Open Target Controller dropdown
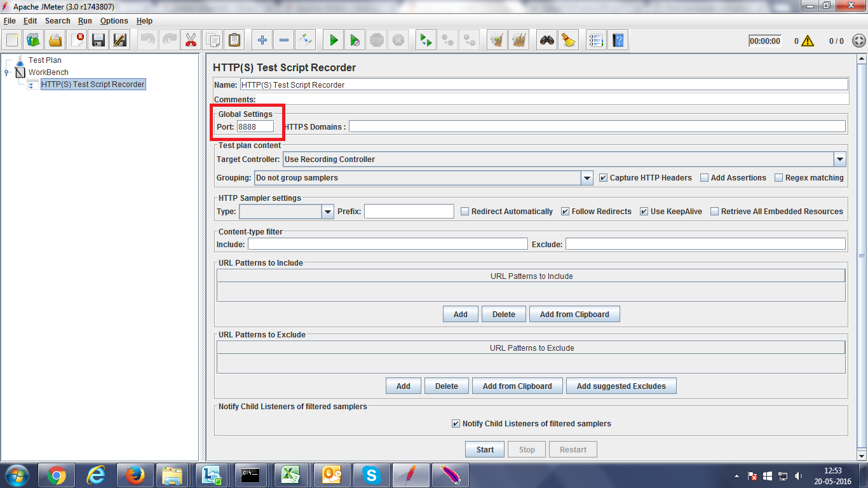The width and height of the screenshot is (868, 488). pos(840,159)
